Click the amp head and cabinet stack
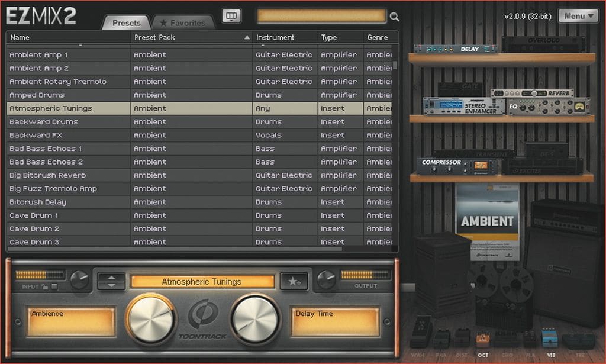Image resolution: width=606 pixels, height=364 pixels. (x=565, y=264)
